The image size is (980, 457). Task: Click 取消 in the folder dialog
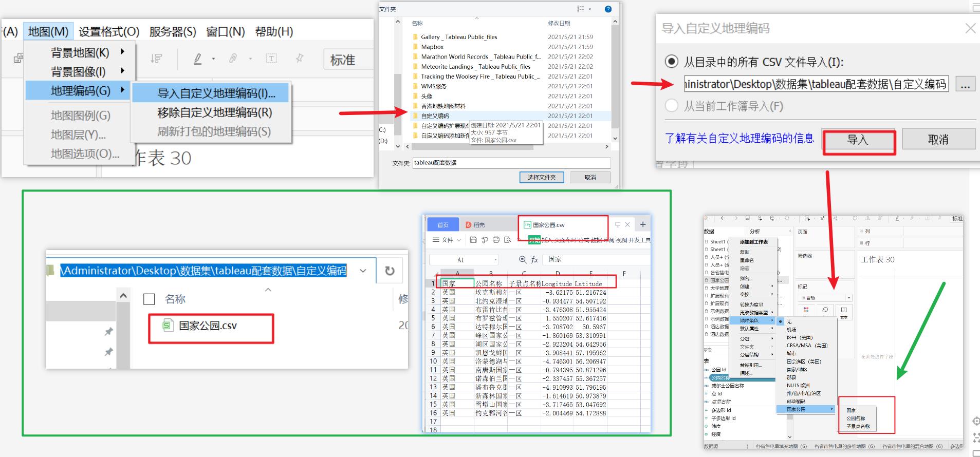(x=590, y=177)
